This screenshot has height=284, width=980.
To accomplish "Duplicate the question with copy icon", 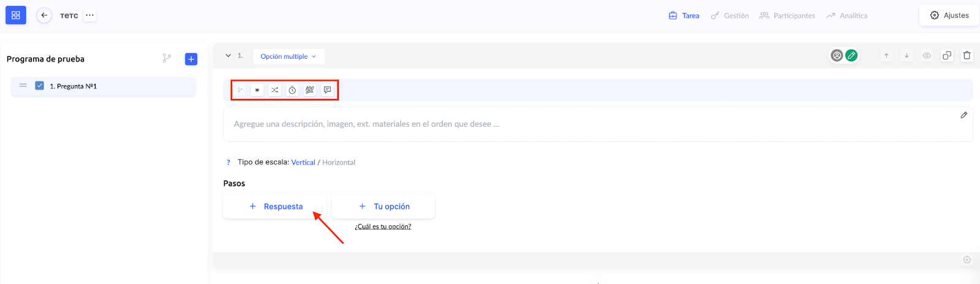I will [947, 56].
